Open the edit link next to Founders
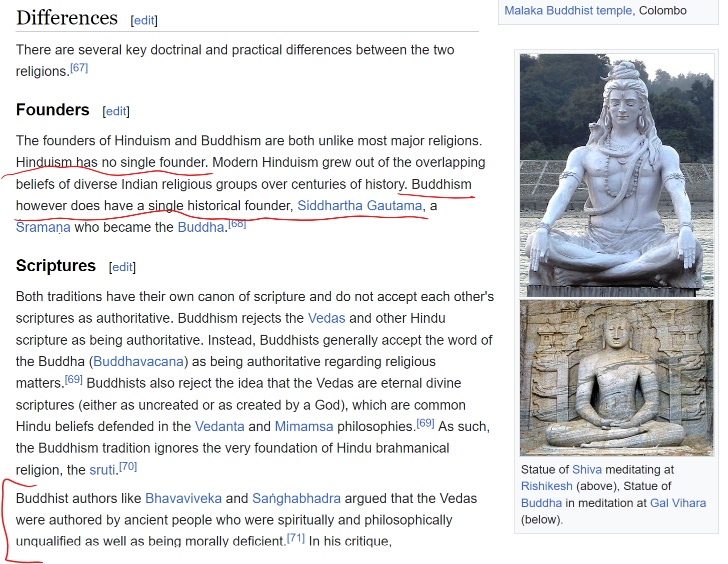Screen dimensions: 728x564 tap(116, 111)
